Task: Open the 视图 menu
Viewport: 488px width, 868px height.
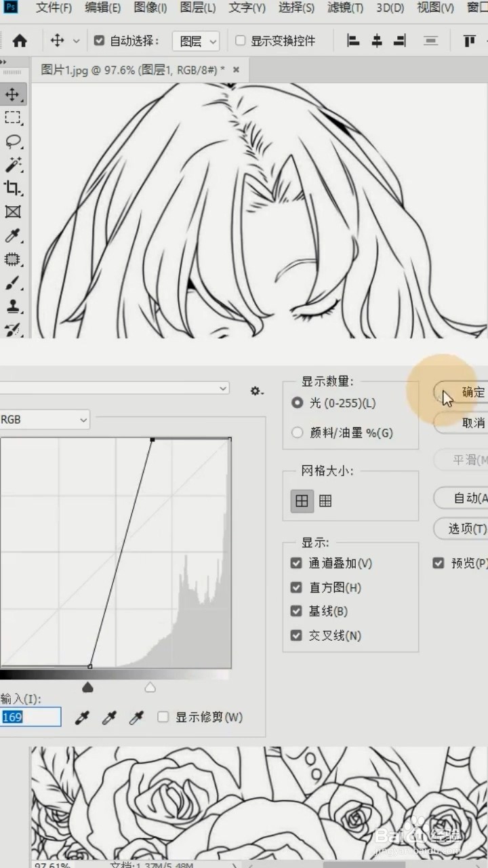Action: (x=436, y=8)
